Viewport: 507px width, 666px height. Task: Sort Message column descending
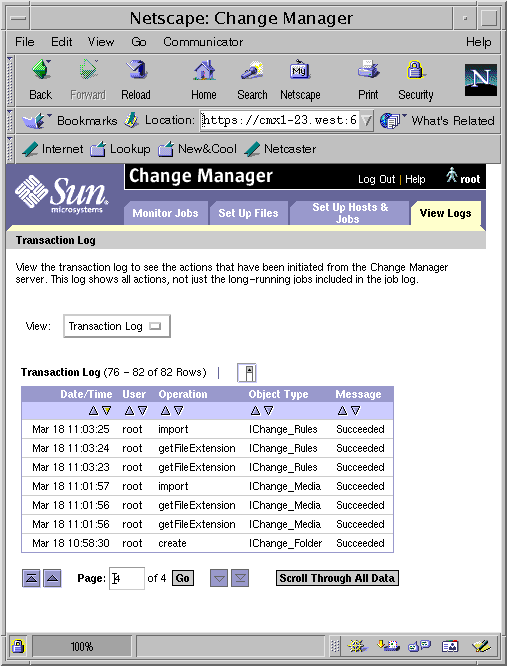click(x=355, y=411)
